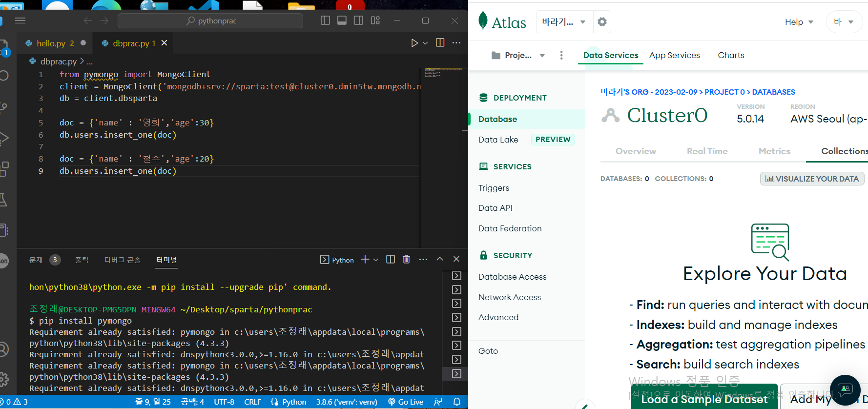Switch to the hello.py editor tab
The height and width of the screenshot is (409, 868).
pos(55,43)
